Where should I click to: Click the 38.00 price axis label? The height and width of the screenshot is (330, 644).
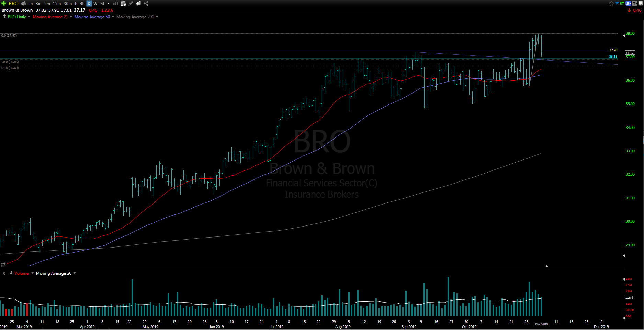[x=630, y=34]
